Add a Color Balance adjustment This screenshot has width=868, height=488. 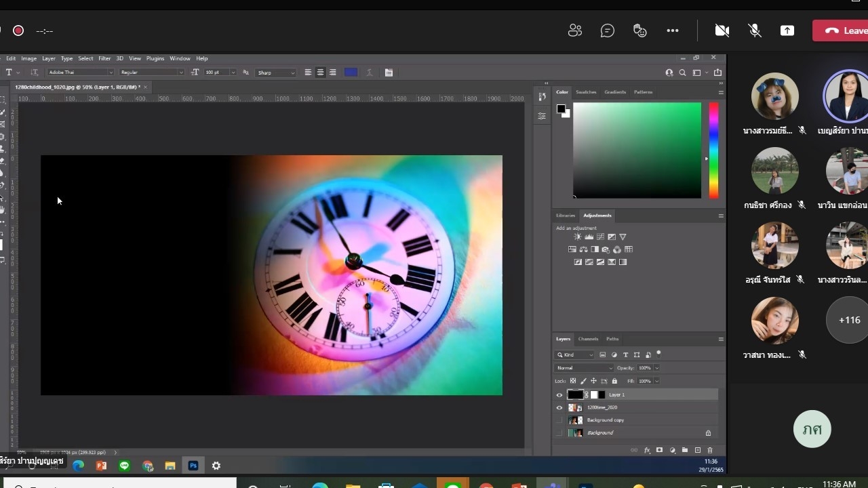(x=583, y=249)
